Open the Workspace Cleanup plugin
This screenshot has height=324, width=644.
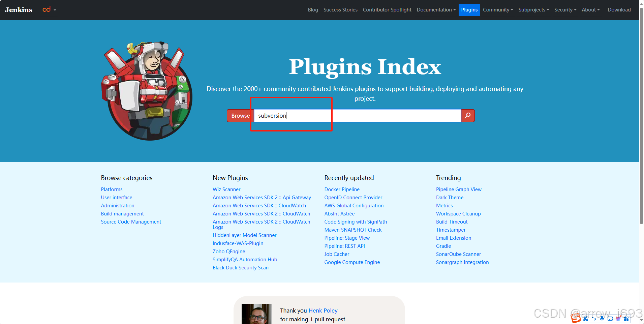coord(458,214)
